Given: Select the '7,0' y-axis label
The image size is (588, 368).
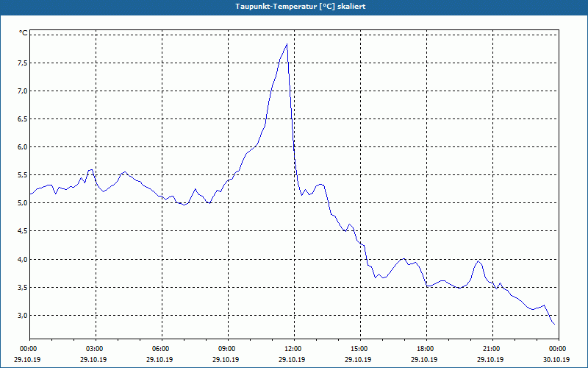Looking at the screenshot, I should click(x=23, y=91).
